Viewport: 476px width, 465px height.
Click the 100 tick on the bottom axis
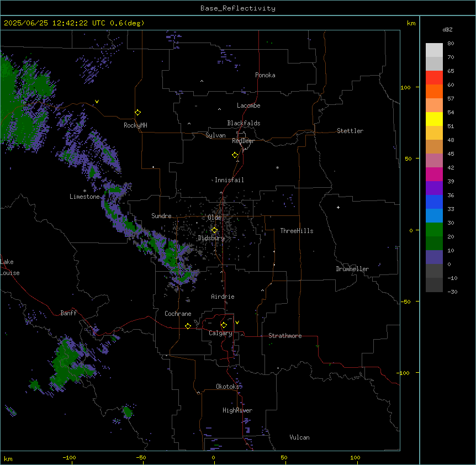[355, 457]
